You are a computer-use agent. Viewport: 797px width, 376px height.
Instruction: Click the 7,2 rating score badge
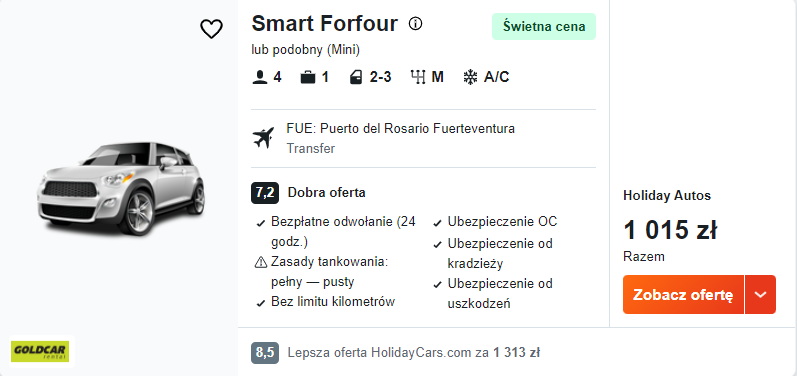coord(265,193)
